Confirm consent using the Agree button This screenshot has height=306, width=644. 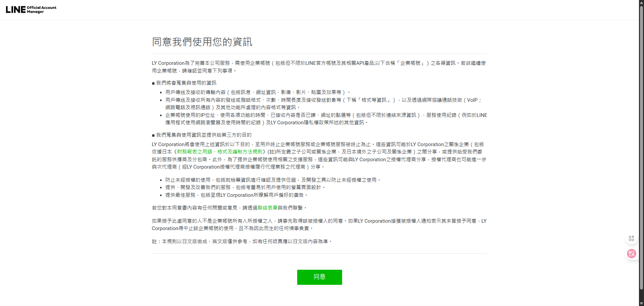click(x=319, y=277)
